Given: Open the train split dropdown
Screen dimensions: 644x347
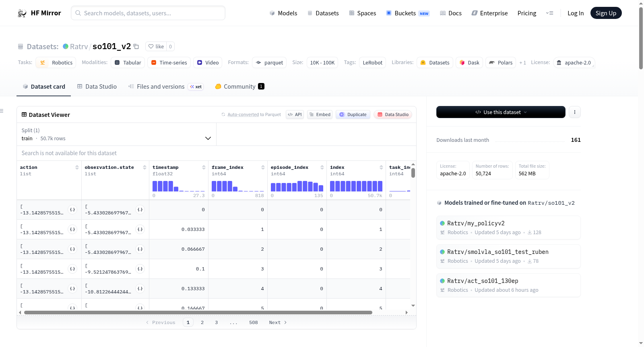Looking at the screenshot, I should pyautogui.click(x=116, y=134).
